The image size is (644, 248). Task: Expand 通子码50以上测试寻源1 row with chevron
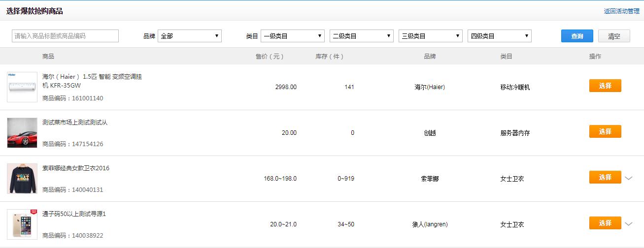click(628, 224)
